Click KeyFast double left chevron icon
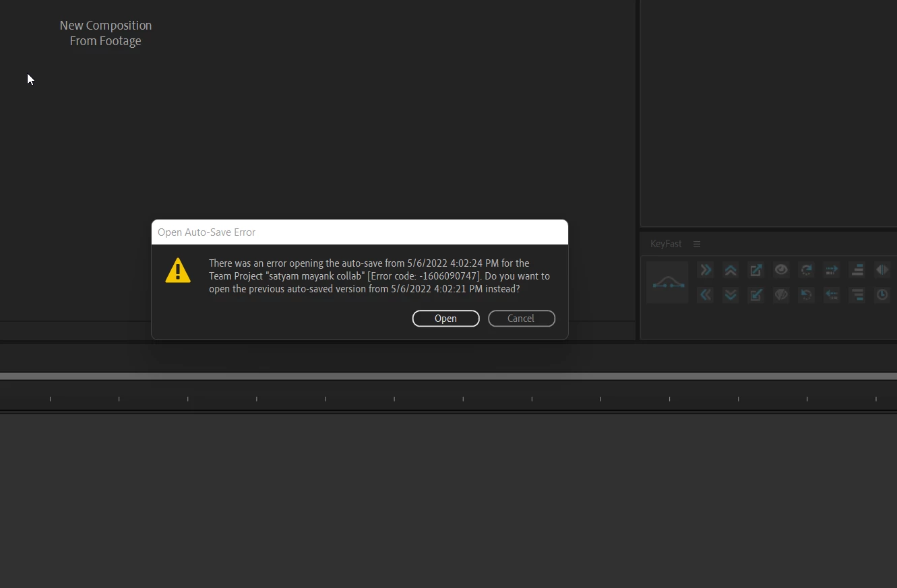 (x=706, y=295)
